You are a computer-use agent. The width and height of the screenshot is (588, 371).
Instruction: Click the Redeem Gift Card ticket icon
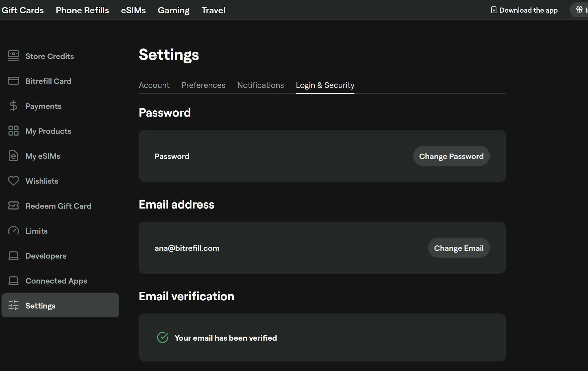(13, 206)
